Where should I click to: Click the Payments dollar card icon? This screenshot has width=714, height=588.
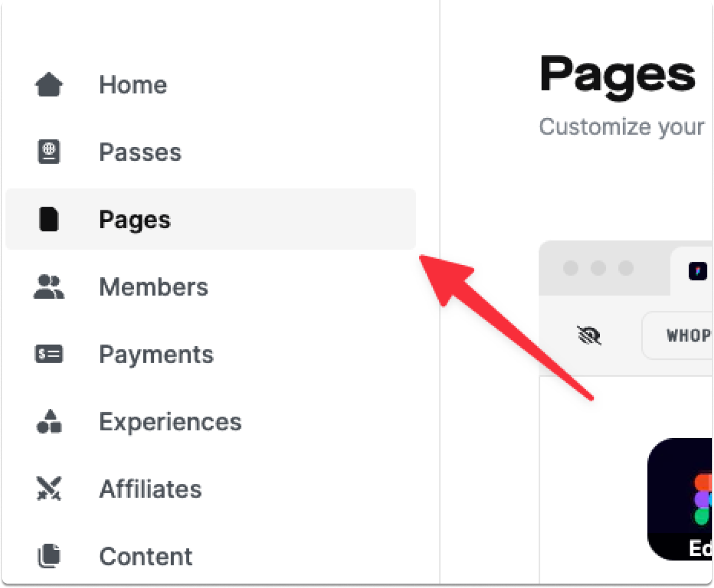[x=49, y=354]
